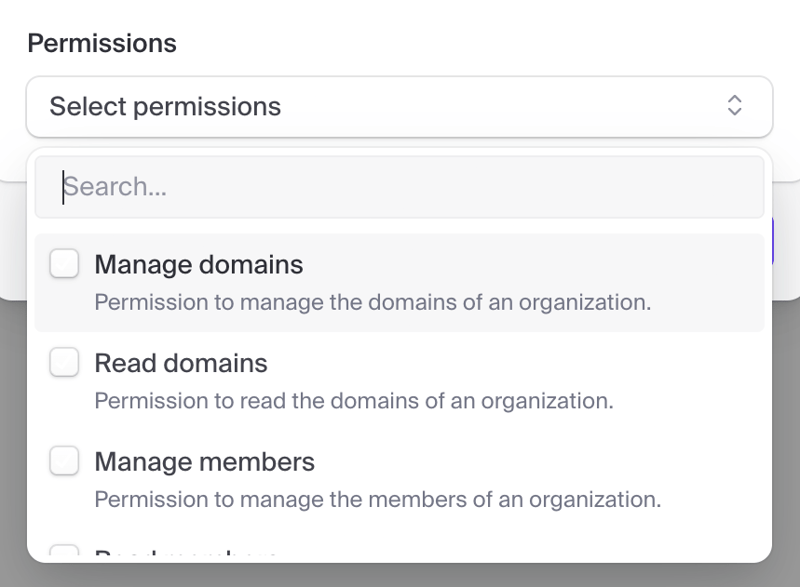This screenshot has width=800, height=587.
Task: Enable the Read domains permission
Action: [64, 362]
